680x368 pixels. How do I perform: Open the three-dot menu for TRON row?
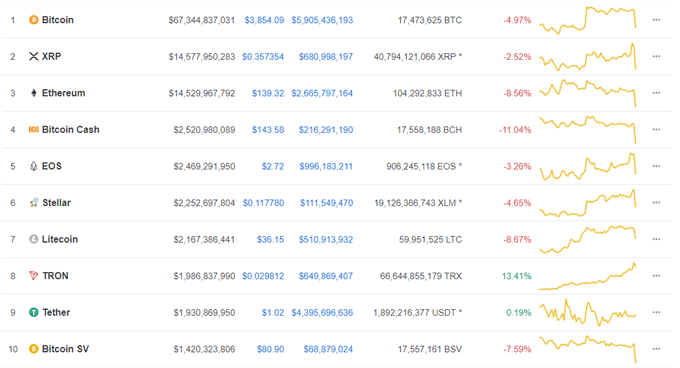coord(656,276)
